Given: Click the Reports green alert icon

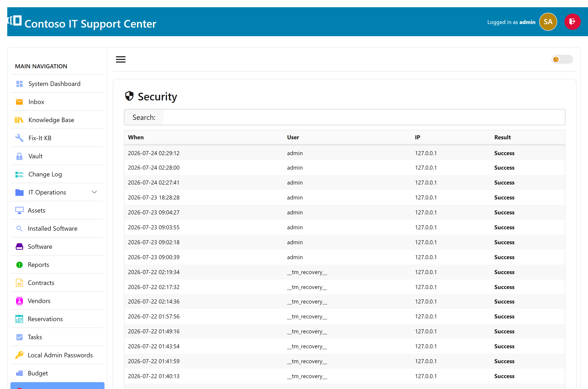Looking at the screenshot, I should [19, 265].
